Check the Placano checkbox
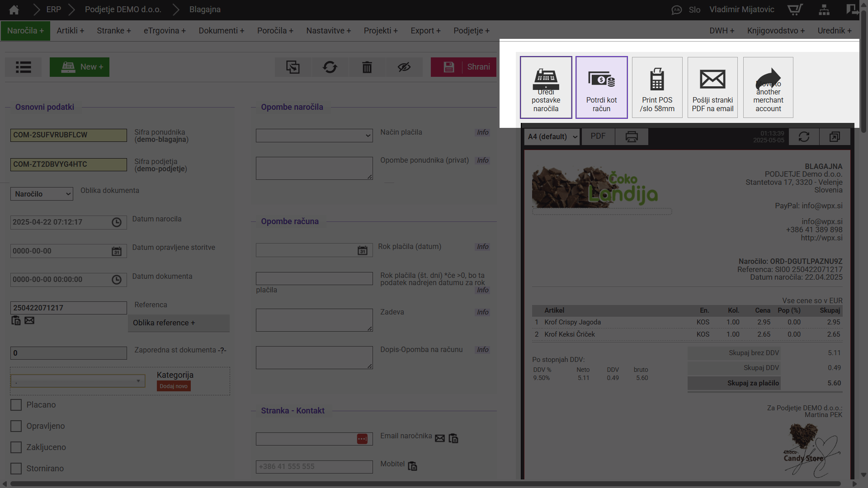The image size is (868, 488). (x=16, y=405)
